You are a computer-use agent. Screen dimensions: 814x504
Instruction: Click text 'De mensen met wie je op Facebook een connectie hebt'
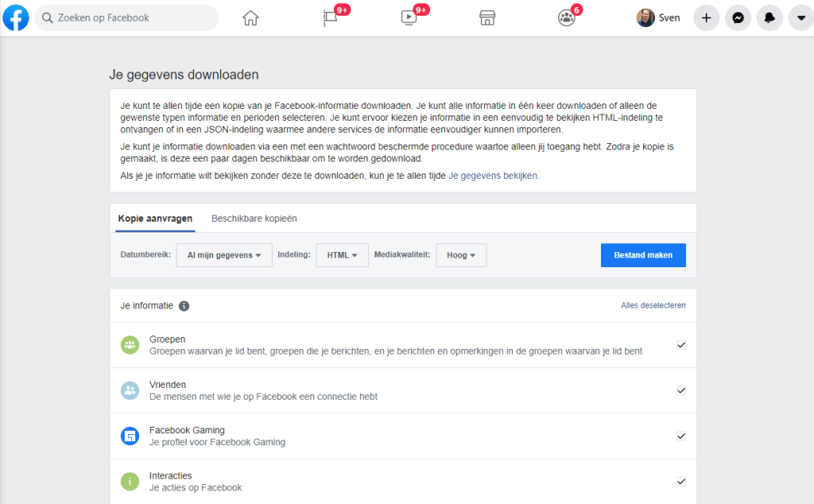coord(263,397)
